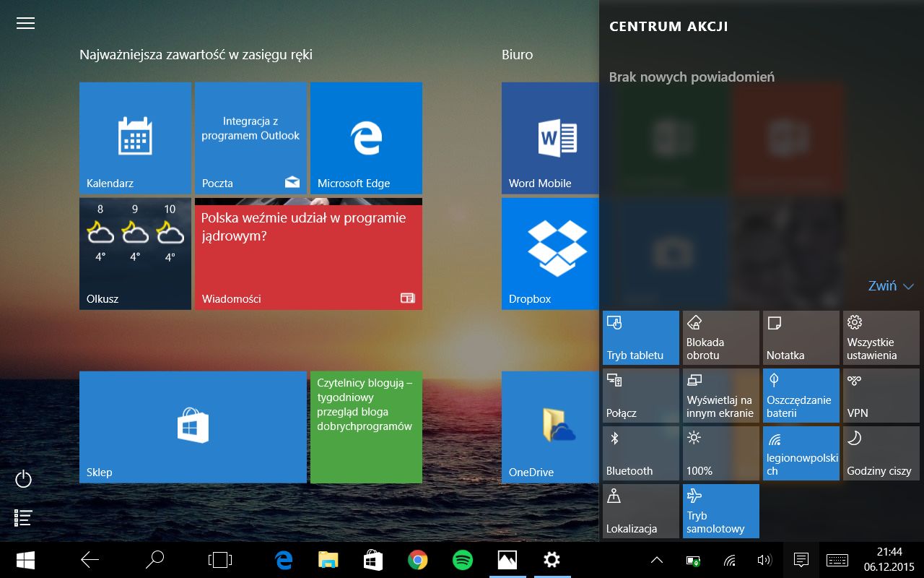Open Wszystkie ustawienia quick action
The width and height of the screenshot is (924, 578).
pos(881,337)
